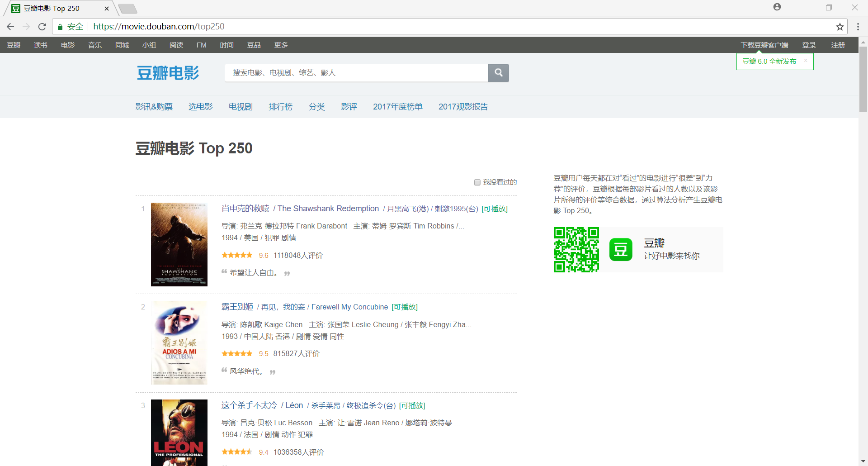868x466 pixels.
Task: Click the scrollbar up arrow
Action: click(x=863, y=42)
